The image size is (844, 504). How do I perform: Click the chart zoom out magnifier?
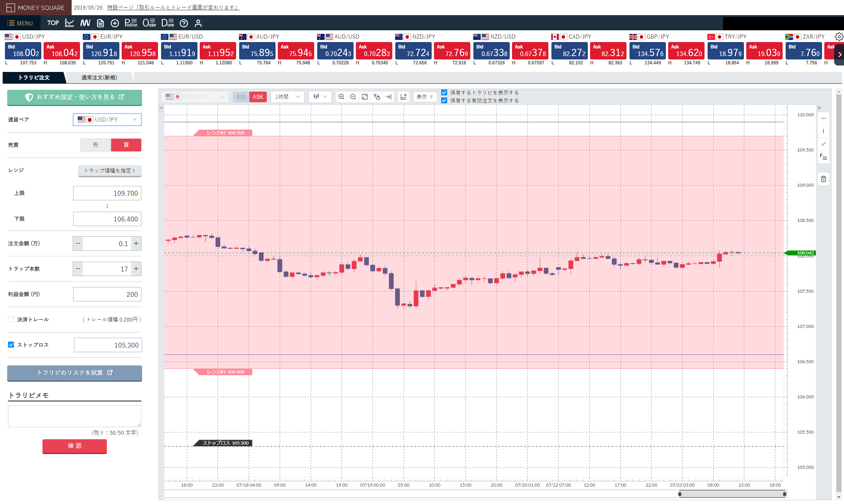tap(353, 97)
